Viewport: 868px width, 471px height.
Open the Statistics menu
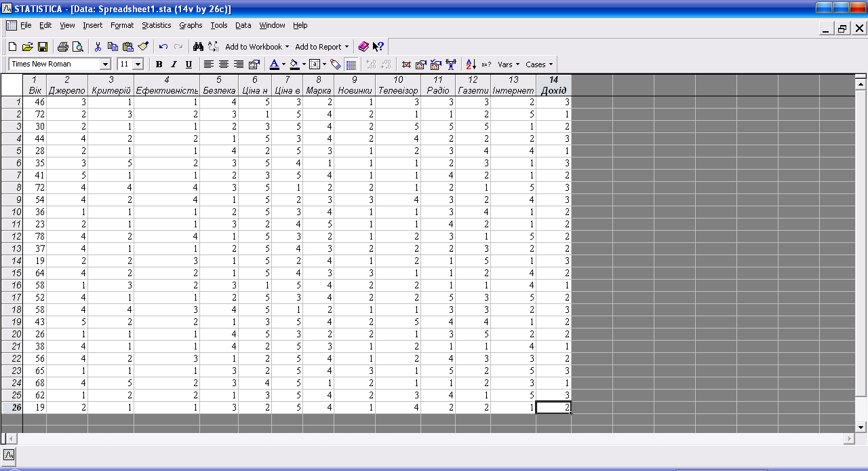coord(156,25)
